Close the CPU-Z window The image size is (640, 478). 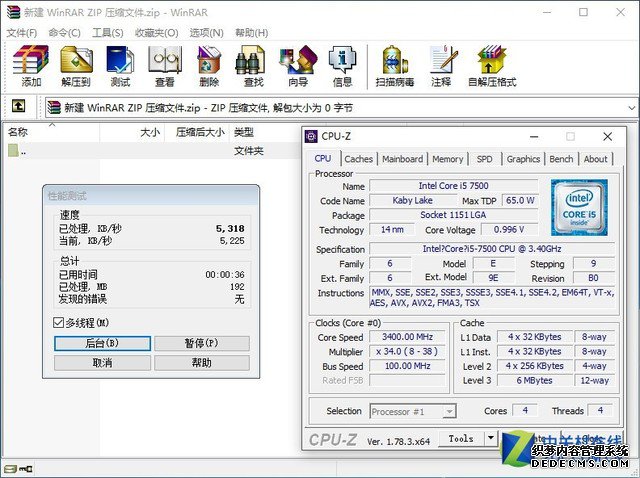(607, 136)
